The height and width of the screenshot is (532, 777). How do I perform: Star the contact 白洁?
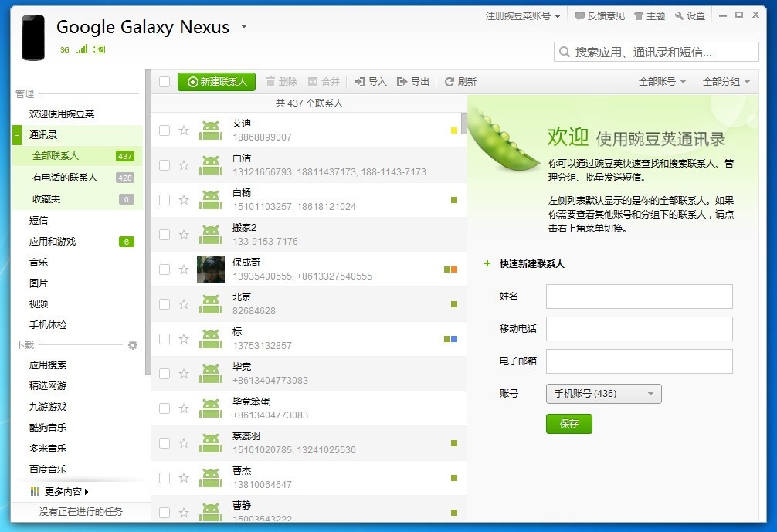(x=184, y=165)
